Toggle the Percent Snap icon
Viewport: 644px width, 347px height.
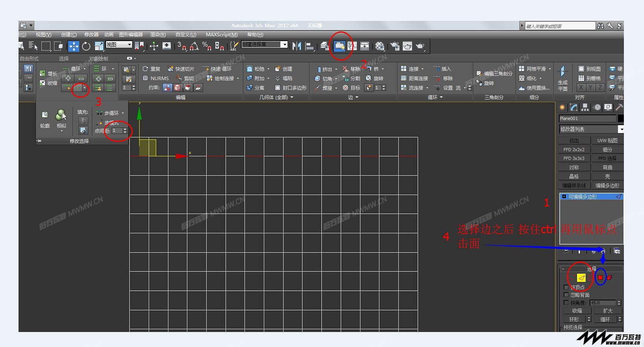click(207, 46)
